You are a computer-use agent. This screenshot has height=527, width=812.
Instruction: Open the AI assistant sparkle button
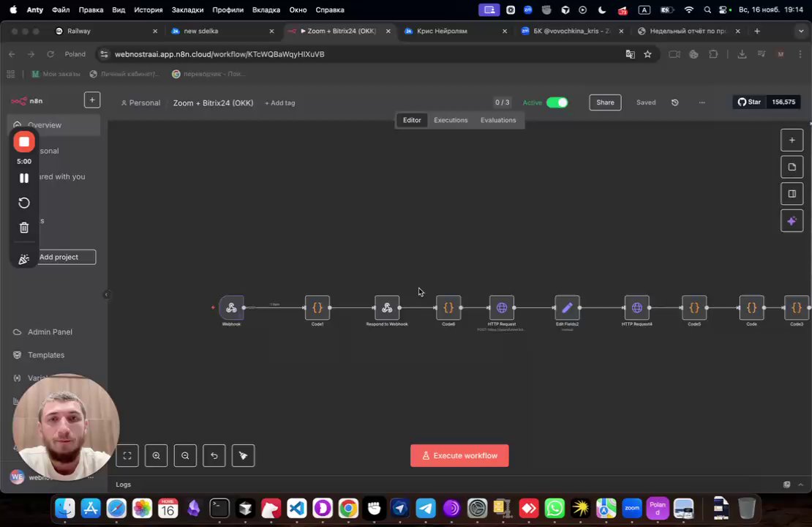click(x=792, y=221)
